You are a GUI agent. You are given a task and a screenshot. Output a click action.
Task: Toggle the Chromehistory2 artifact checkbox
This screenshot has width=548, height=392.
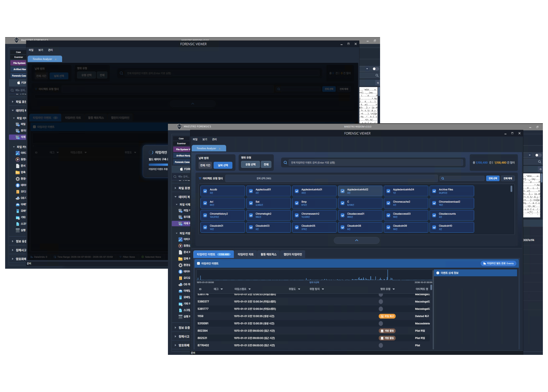pos(205,215)
